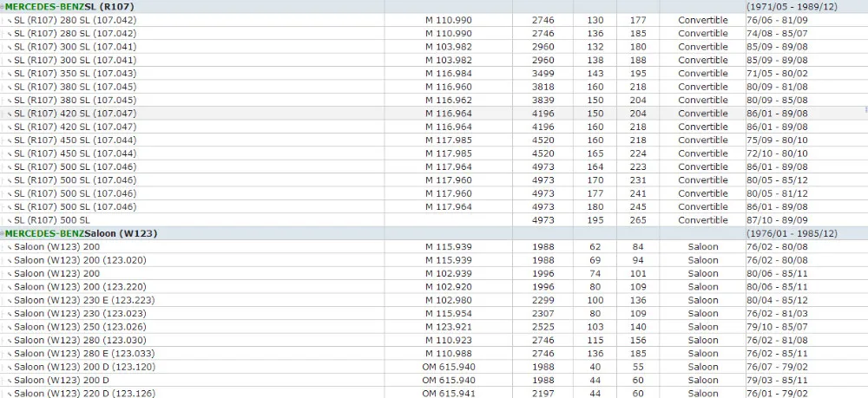Click the group date range (1976/01 - 1985/12)
Screen dimensions: 868x398
pyautogui.click(x=792, y=233)
